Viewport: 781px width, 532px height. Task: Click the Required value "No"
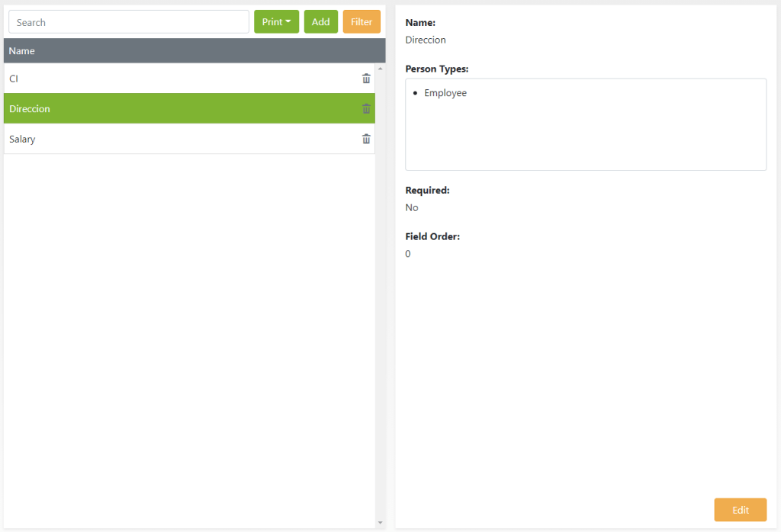(x=412, y=207)
